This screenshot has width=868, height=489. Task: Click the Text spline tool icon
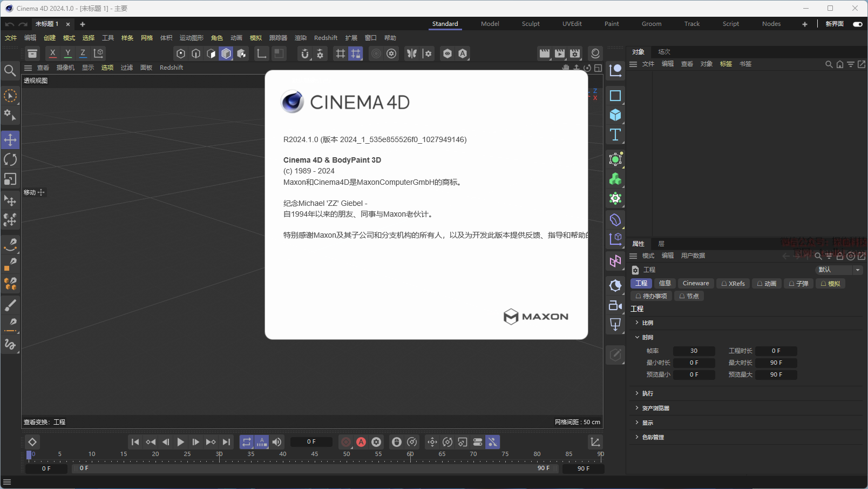click(615, 135)
